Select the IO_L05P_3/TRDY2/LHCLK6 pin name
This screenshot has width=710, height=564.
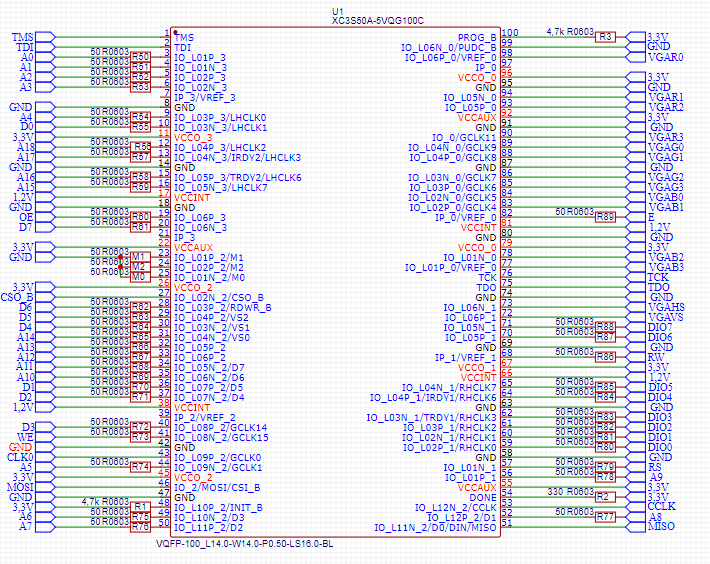tap(238, 177)
